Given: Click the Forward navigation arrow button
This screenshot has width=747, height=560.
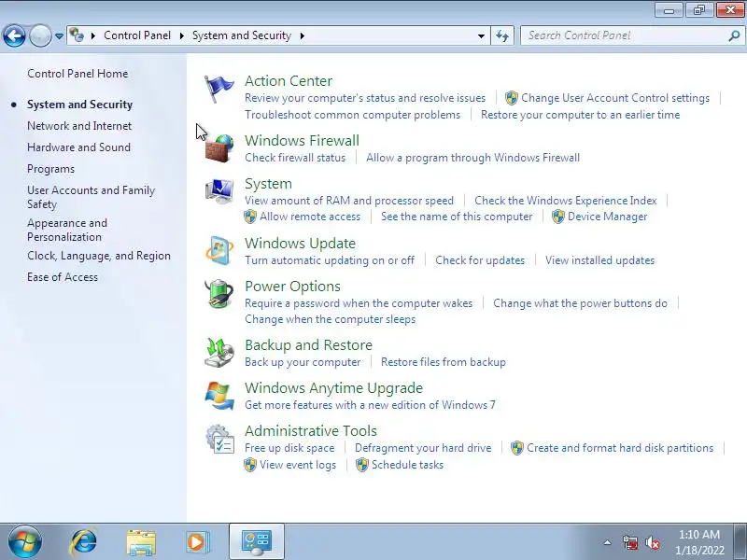Looking at the screenshot, I should [40, 35].
